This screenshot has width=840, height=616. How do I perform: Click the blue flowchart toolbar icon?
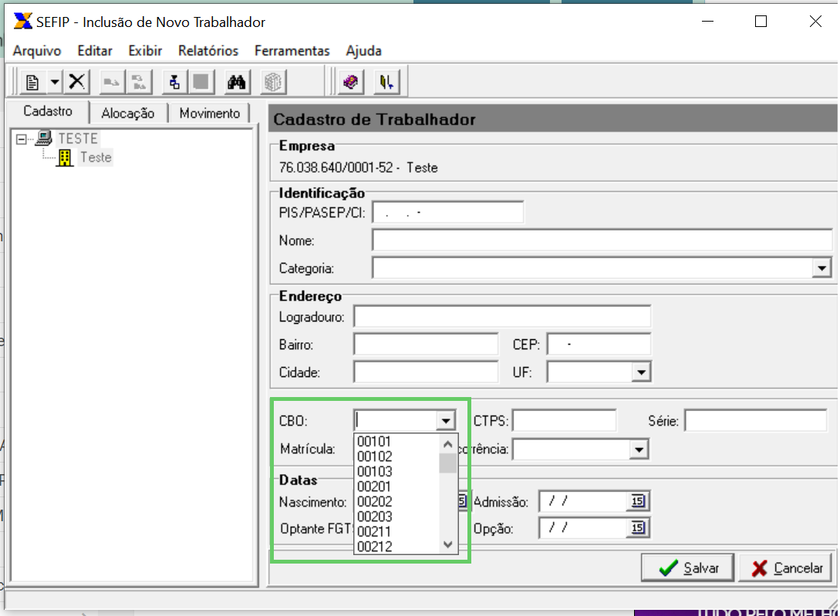tap(174, 82)
